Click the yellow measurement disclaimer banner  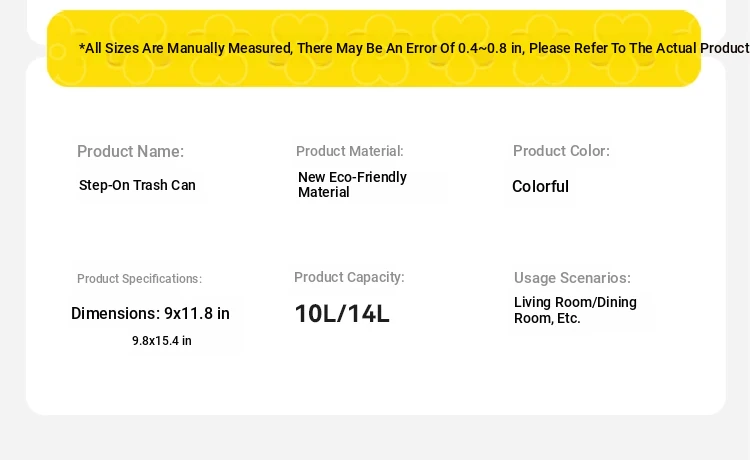(x=374, y=48)
